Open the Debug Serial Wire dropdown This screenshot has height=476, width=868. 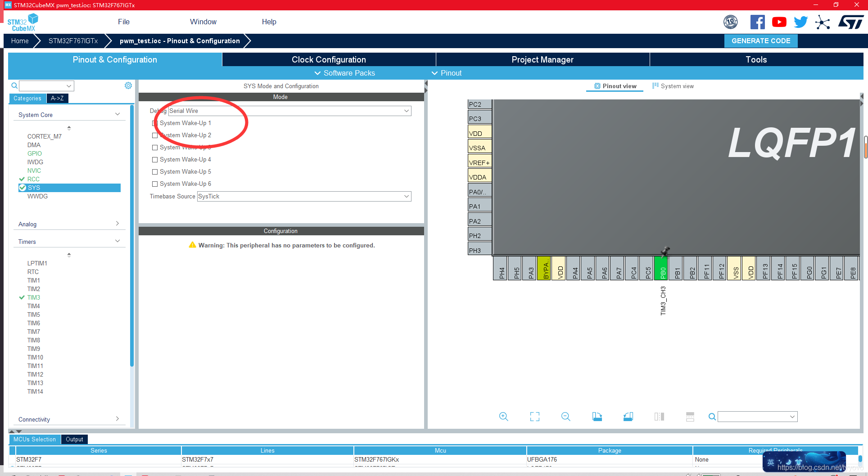[x=289, y=111]
